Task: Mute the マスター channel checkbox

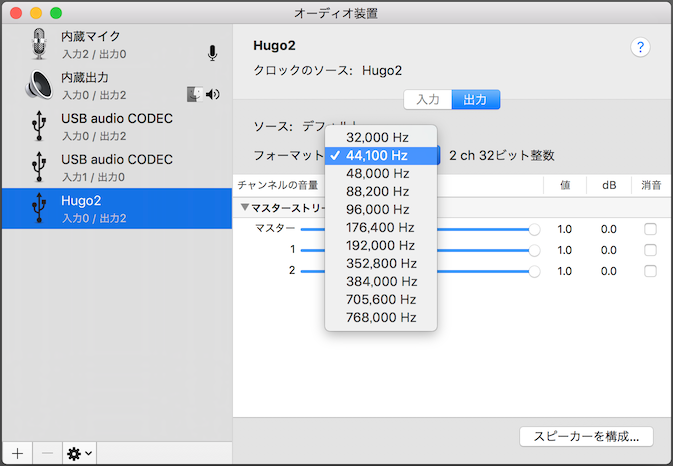Action: coord(650,229)
